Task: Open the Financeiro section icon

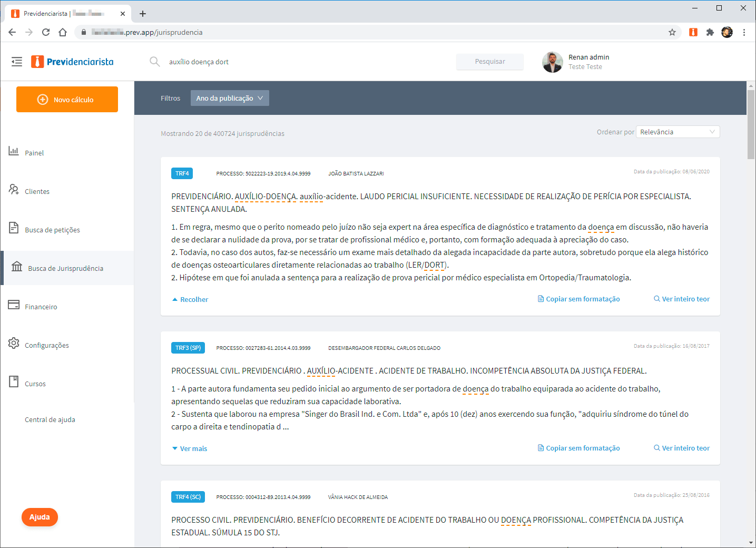Action: [14, 306]
